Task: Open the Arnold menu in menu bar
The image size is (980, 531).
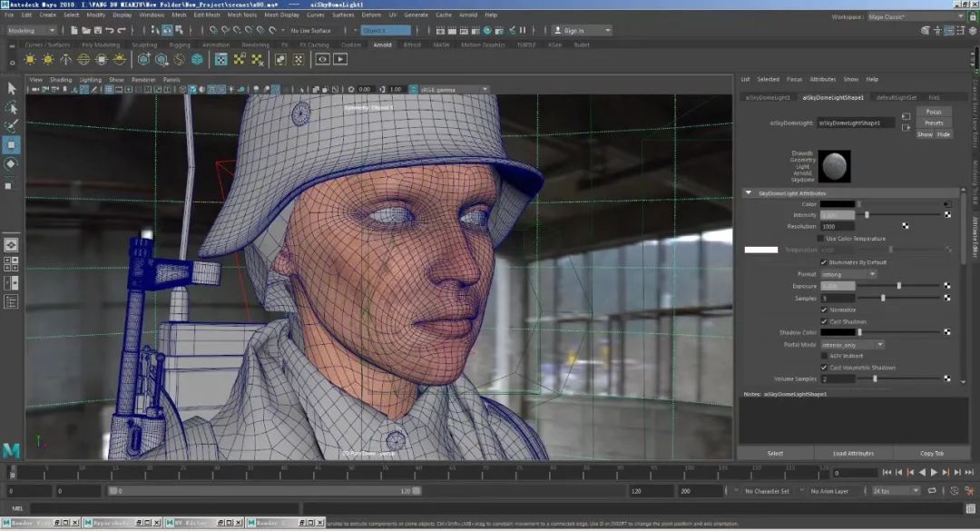Action: pyautogui.click(x=468, y=15)
